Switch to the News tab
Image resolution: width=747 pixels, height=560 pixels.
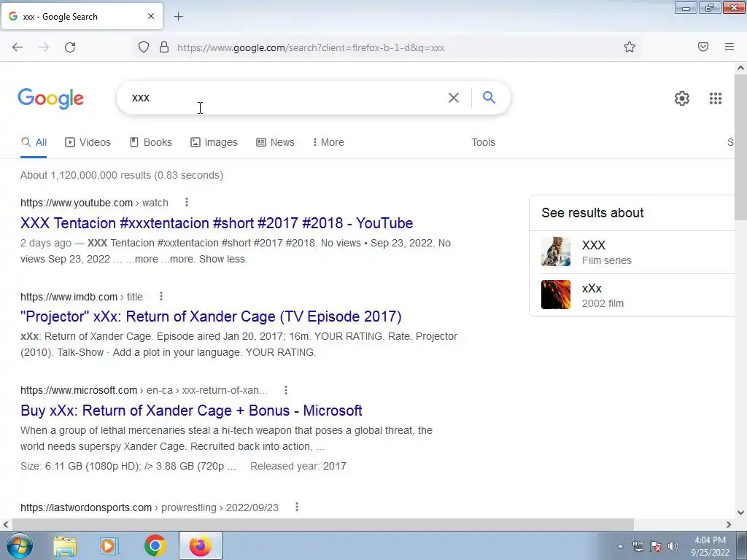pos(275,142)
